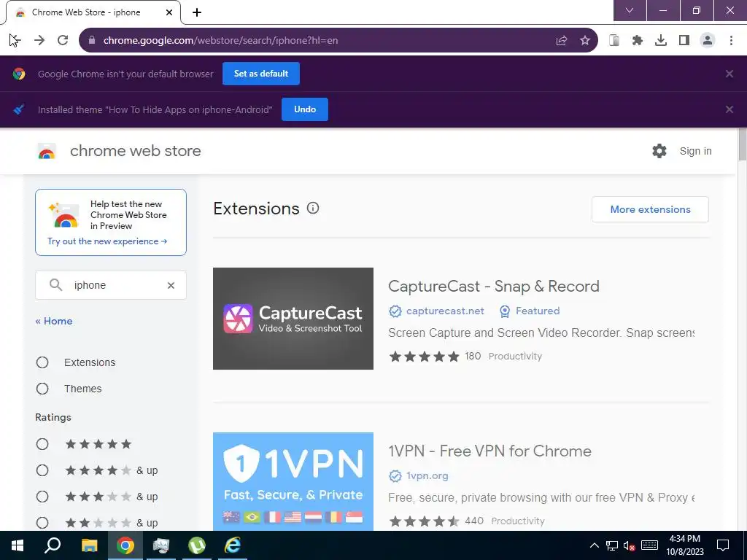Click the browser back arrow
This screenshot has width=747, height=560.
tap(15, 41)
